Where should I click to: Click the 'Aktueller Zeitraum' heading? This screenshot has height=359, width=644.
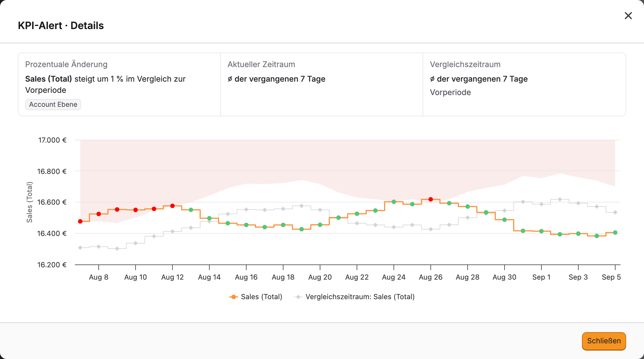(261, 64)
